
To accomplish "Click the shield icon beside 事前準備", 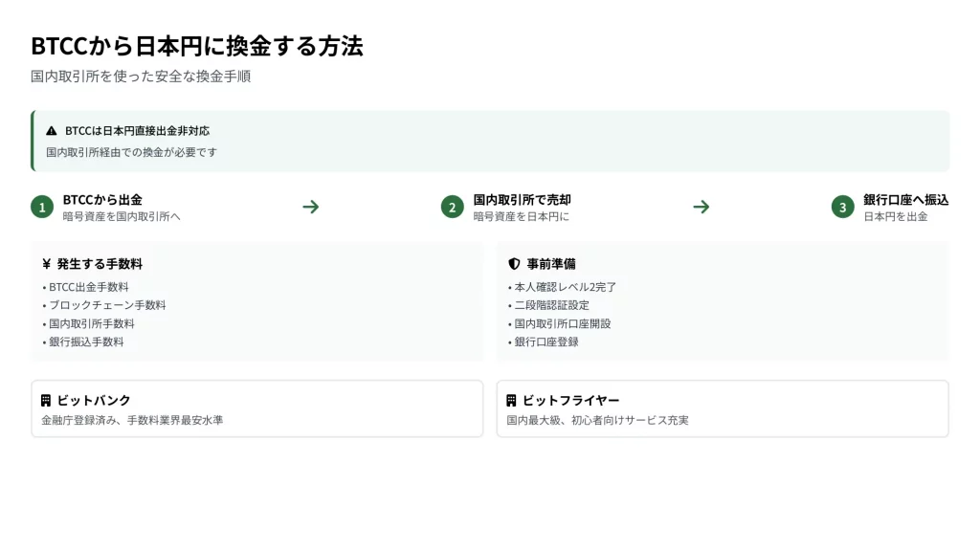I will (514, 264).
